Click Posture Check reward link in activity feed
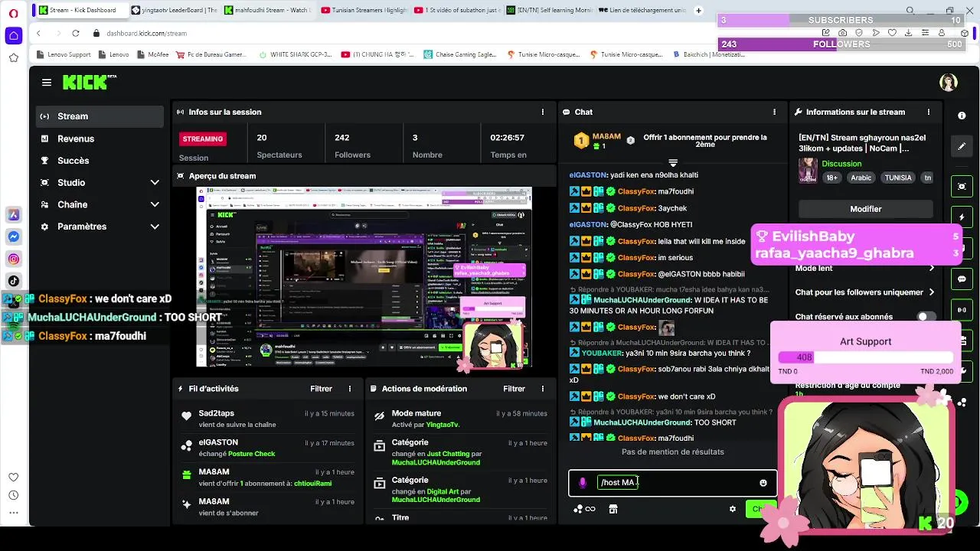This screenshot has width=980, height=551. (x=251, y=454)
